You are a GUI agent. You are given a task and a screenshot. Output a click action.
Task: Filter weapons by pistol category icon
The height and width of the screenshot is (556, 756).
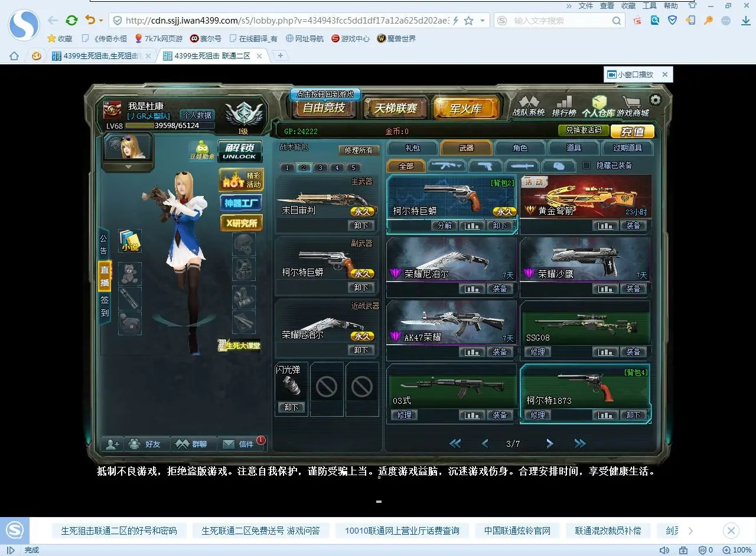(x=485, y=166)
